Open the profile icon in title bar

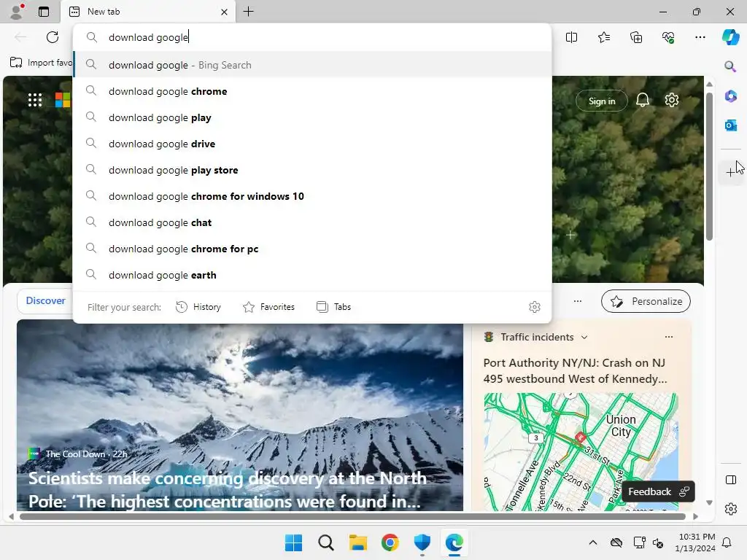click(x=16, y=12)
